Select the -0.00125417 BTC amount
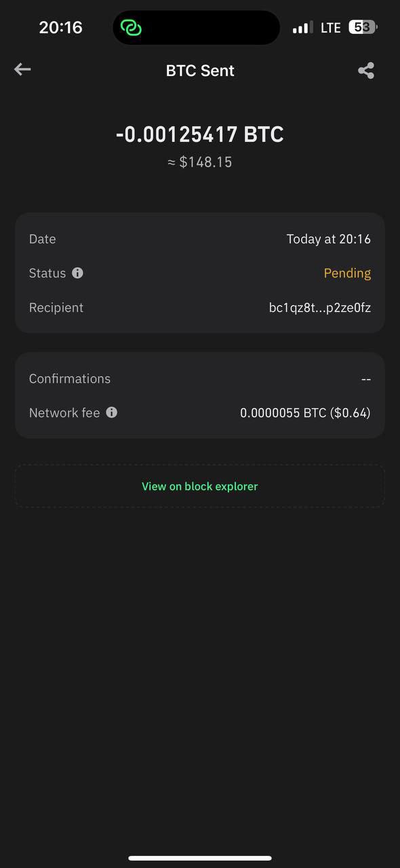Screen dimensions: 400x868 pyautogui.click(x=200, y=134)
